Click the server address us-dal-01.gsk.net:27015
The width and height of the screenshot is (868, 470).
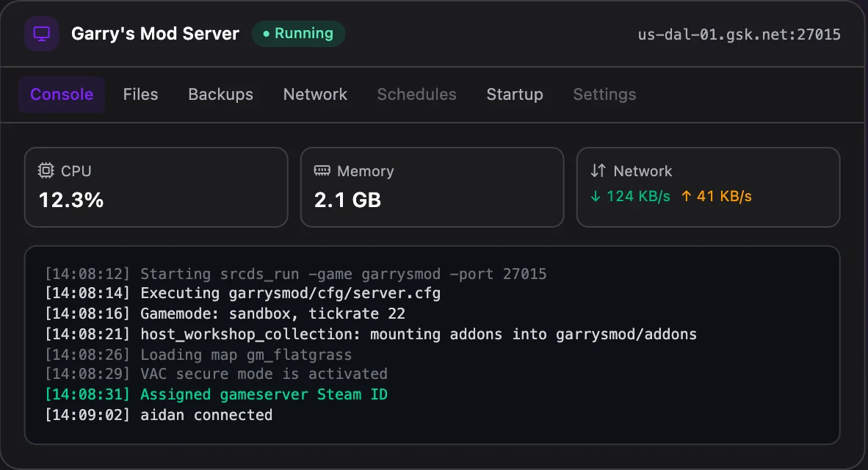pyautogui.click(x=739, y=35)
